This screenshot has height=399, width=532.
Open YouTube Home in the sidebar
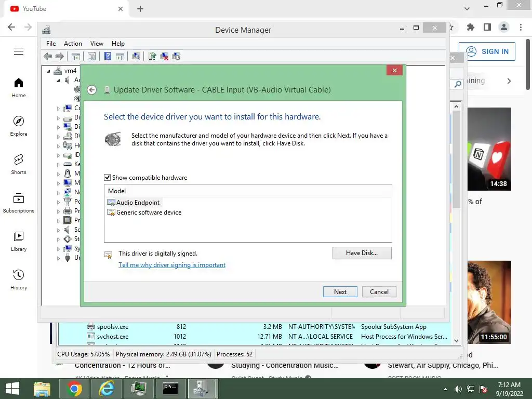(19, 87)
